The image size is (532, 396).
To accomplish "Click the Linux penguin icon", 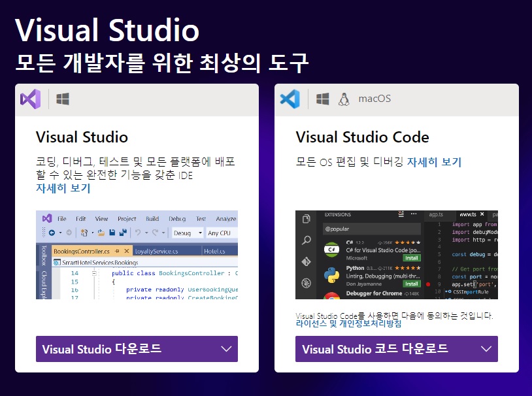I will click(344, 99).
